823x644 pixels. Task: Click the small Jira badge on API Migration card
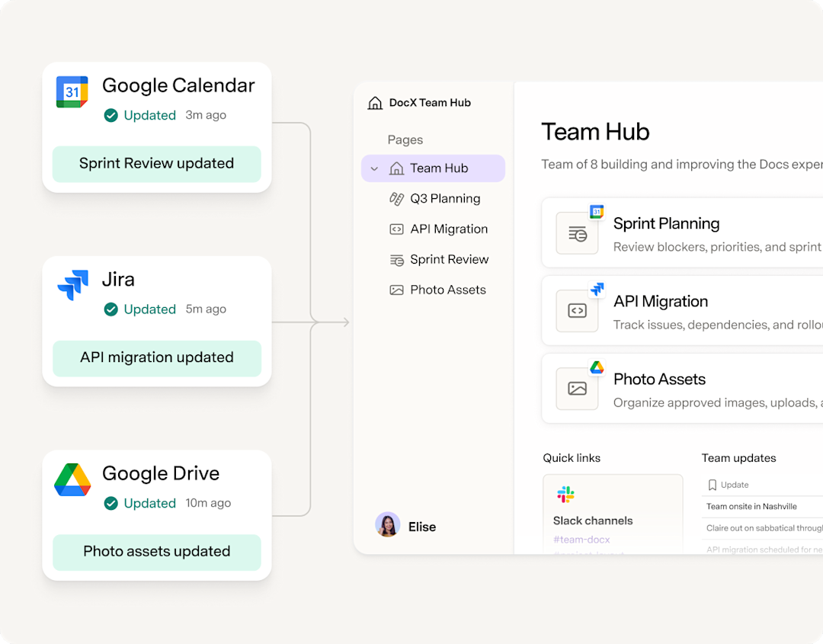click(x=597, y=289)
